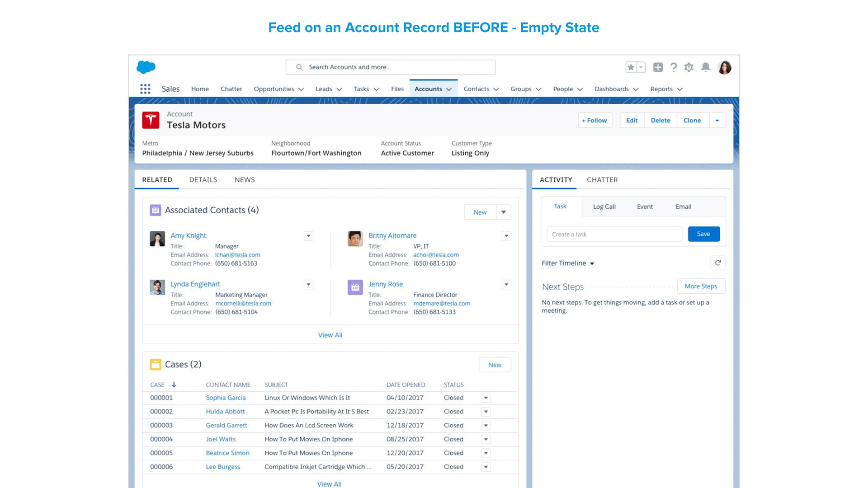Refresh the activity timeline

718,263
